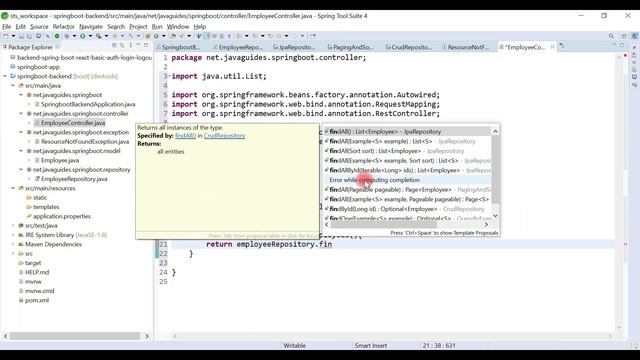Expand the Maven Dependencies node
Screen dimensions: 640x360
[13, 244]
